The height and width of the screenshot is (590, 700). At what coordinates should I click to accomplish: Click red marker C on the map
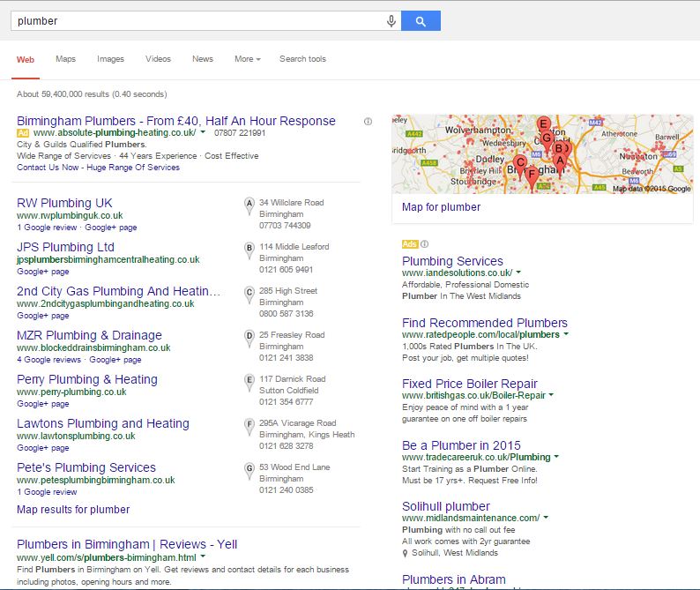519,167
